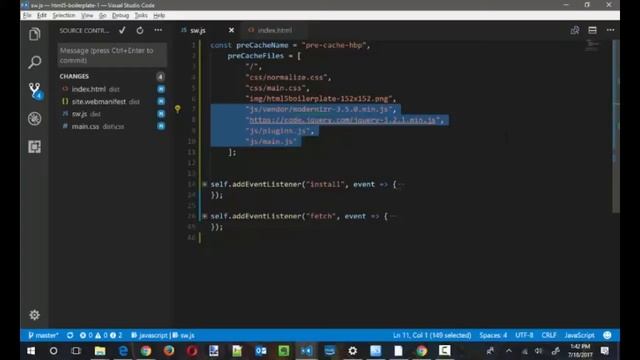Screen dimensions: 640x360
Task: Click the master branch in status bar
Action: click(43, 336)
